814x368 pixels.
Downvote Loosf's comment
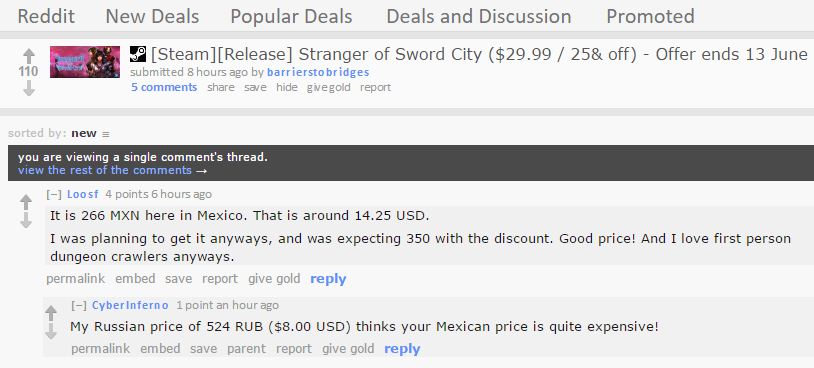(25, 221)
